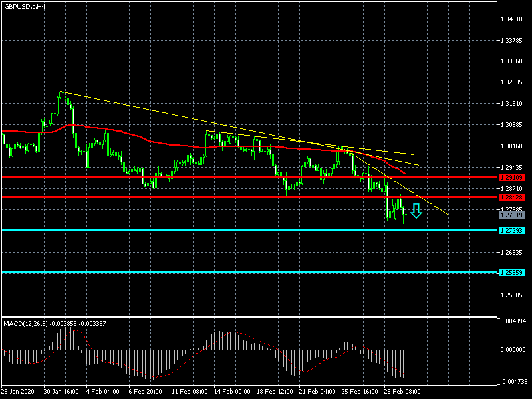Screen dimensions: 532x399
Task: Select the cyan 1.25859 support level label
Action: [x=511, y=273]
